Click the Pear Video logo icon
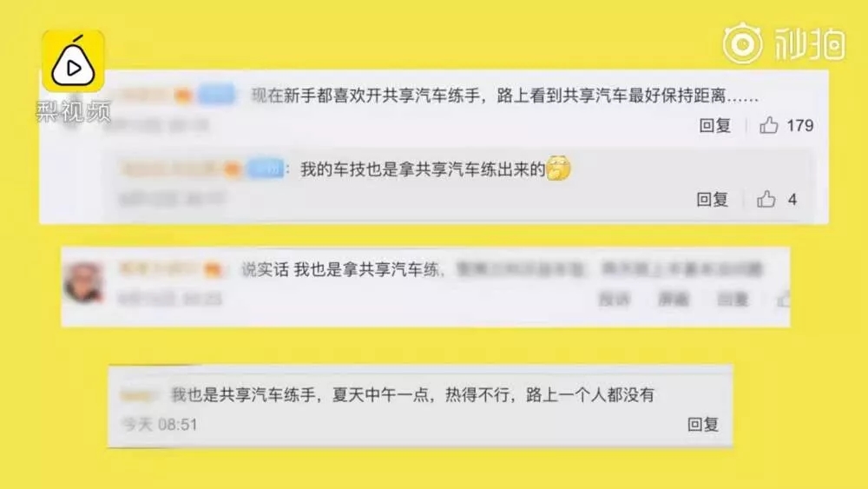The width and height of the screenshot is (868, 489). (74, 61)
